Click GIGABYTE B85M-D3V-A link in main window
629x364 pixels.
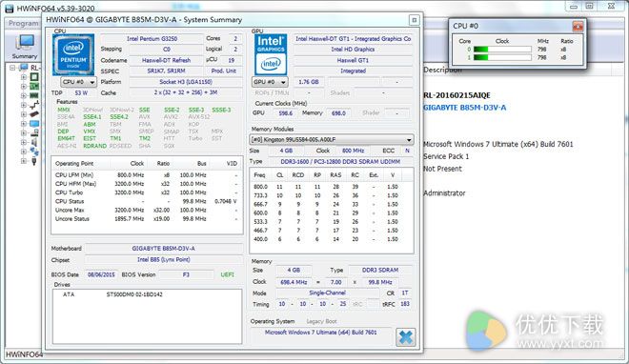(464, 108)
